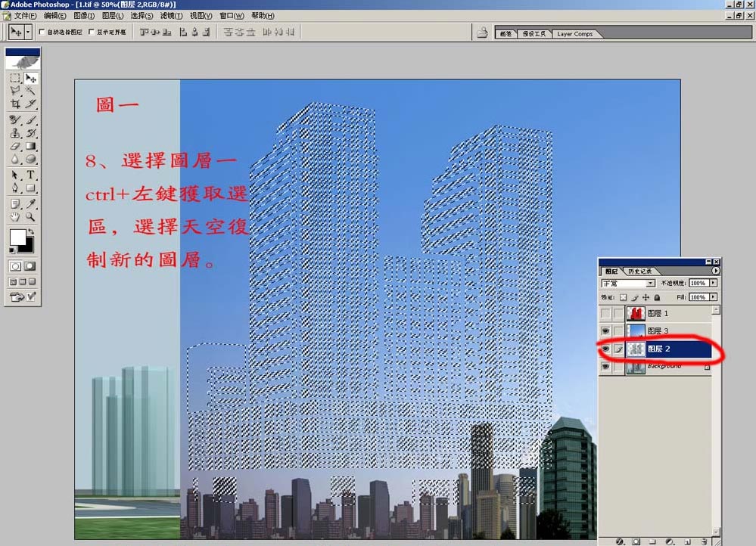The width and height of the screenshot is (756, 546).
Task: Hide layer 图层 3 eye icon
Action: (605, 331)
